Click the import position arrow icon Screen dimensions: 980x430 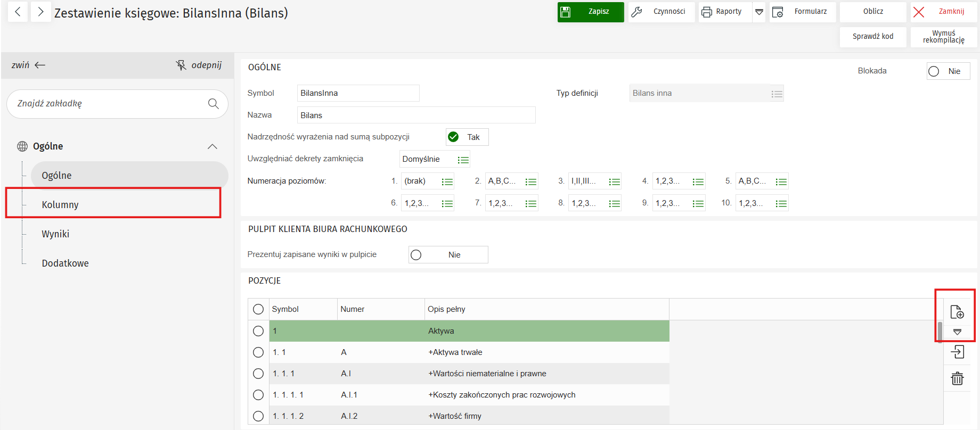[x=957, y=352]
